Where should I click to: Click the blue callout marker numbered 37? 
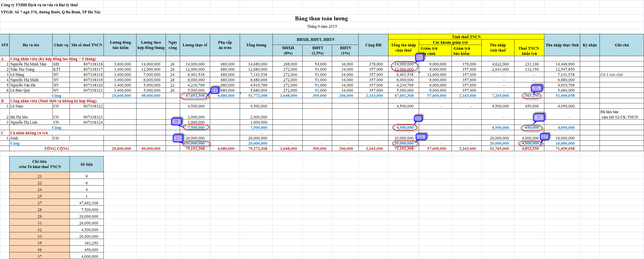pyautogui.click(x=544, y=137)
